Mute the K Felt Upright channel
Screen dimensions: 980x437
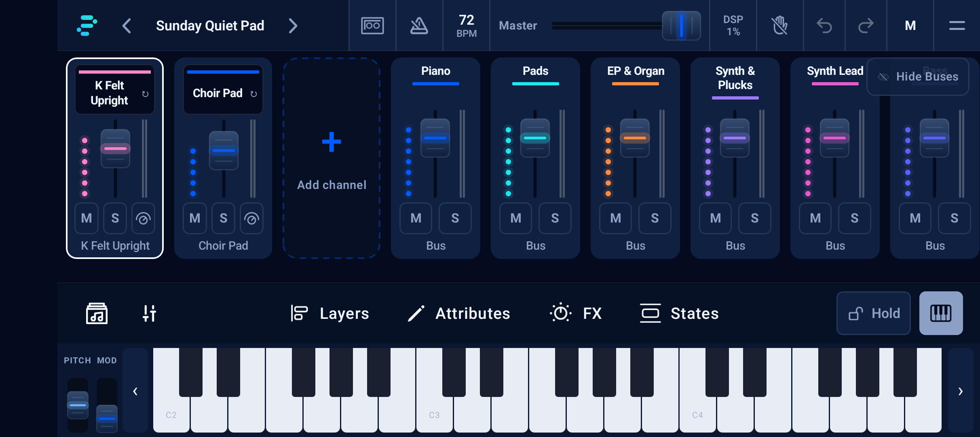click(x=87, y=218)
